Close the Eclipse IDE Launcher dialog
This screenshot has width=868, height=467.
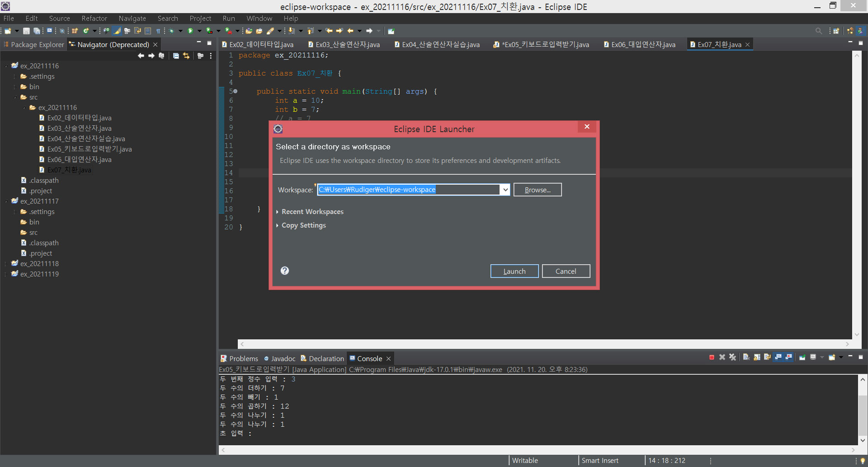point(587,127)
